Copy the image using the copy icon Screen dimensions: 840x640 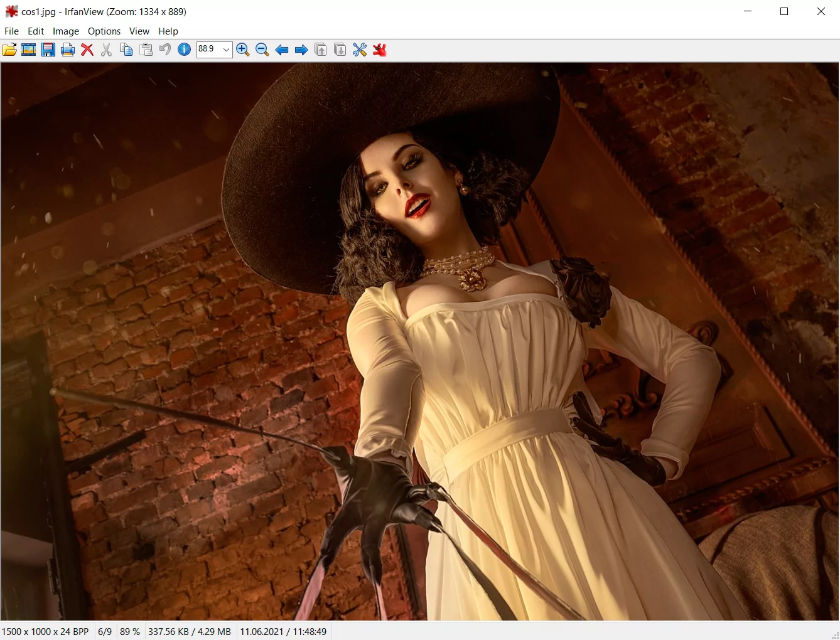pyautogui.click(x=126, y=50)
